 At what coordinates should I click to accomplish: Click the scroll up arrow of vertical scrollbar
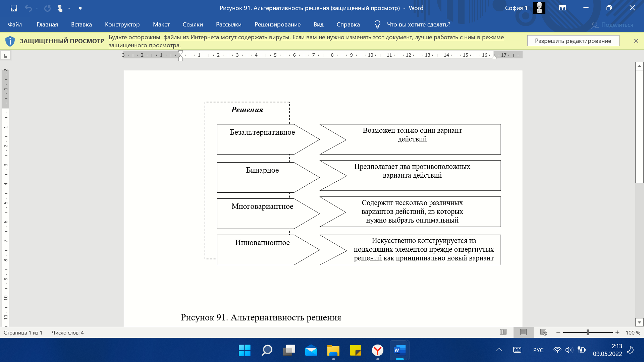click(x=639, y=66)
